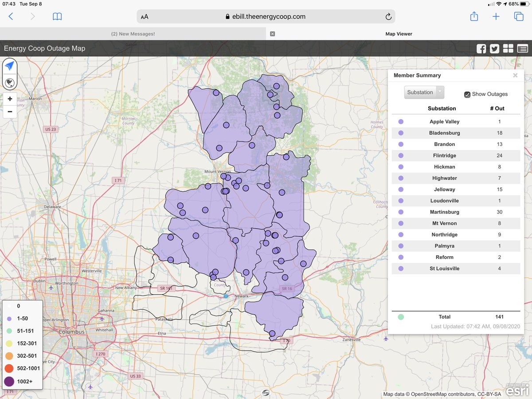
Task: Click the Last Updated timestamp text
Action: [x=475, y=327]
